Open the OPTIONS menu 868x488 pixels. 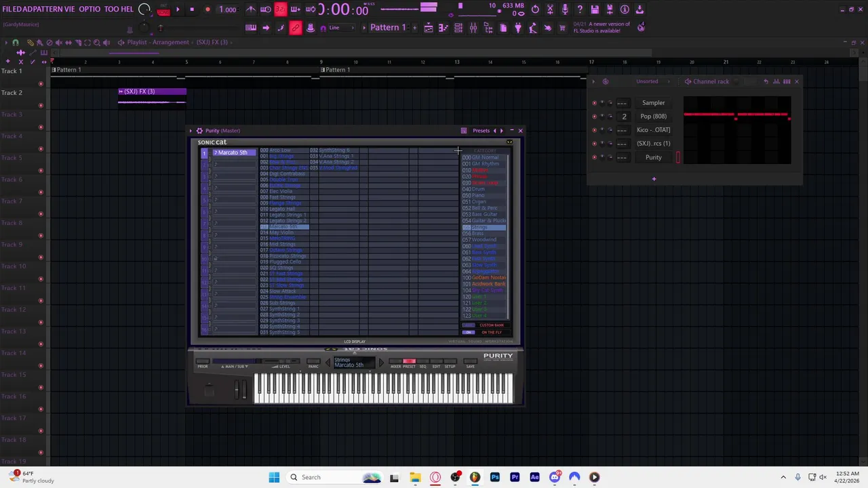tap(90, 9)
